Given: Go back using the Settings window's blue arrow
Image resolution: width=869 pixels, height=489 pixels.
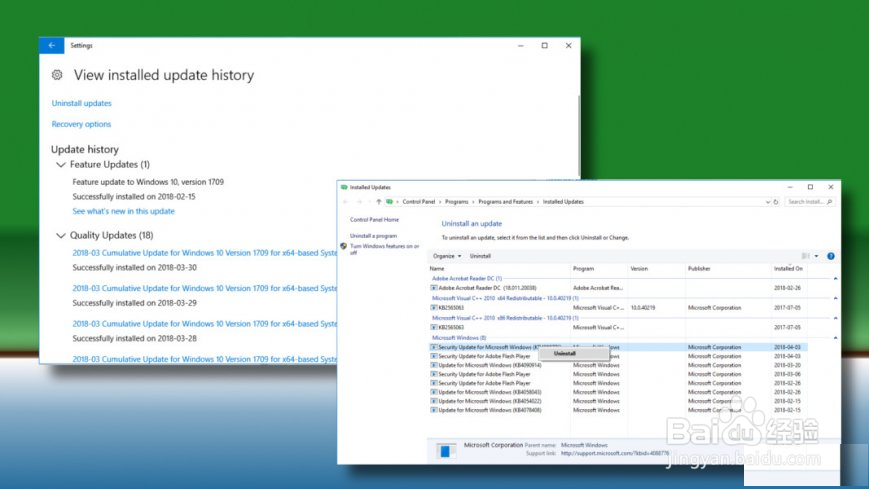Looking at the screenshot, I should 52,45.
